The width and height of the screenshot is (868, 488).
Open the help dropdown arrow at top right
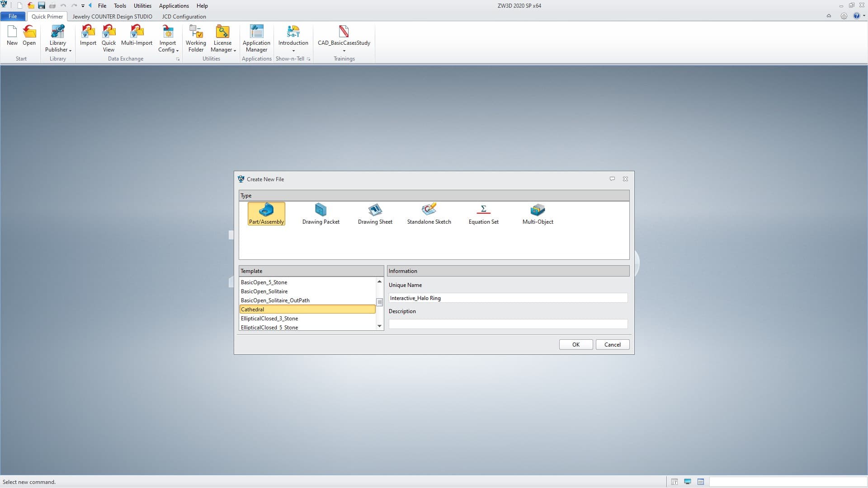863,16
